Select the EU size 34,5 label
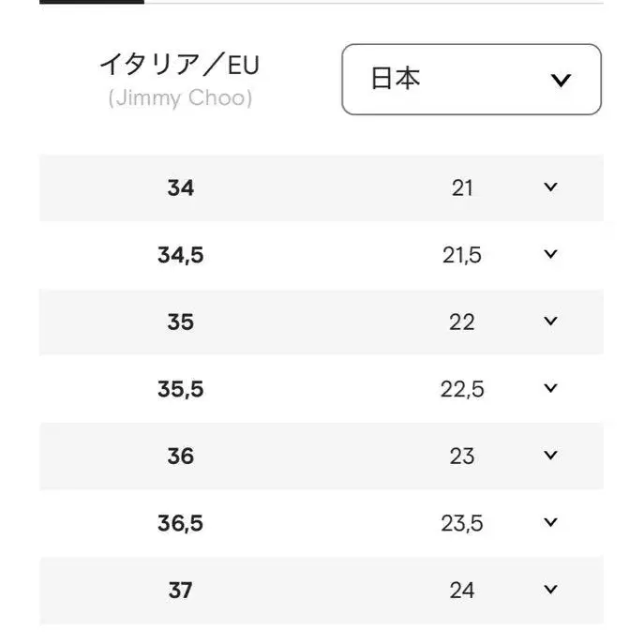The image size is (644, 644). click(x=180, y=255)
